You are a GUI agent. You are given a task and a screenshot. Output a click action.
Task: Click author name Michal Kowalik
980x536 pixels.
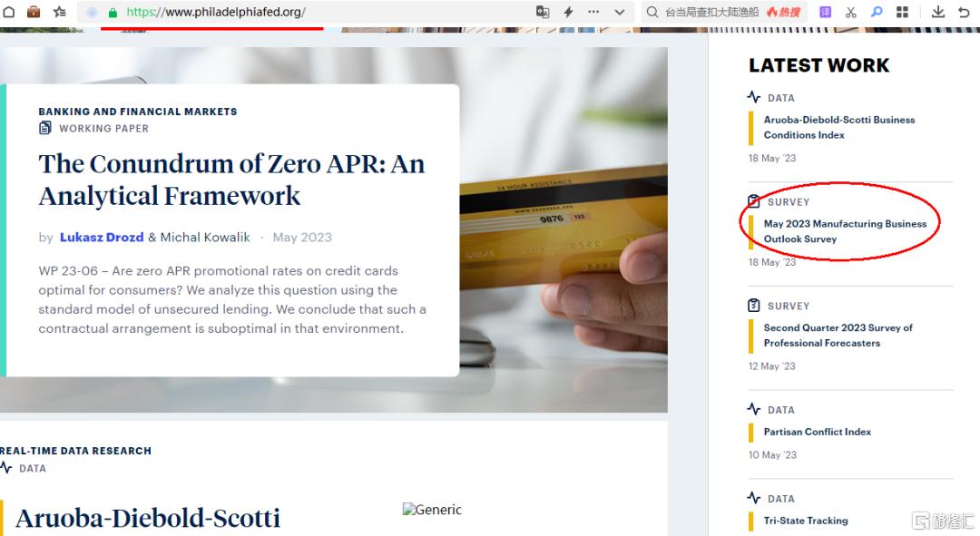tap(205, 238)
